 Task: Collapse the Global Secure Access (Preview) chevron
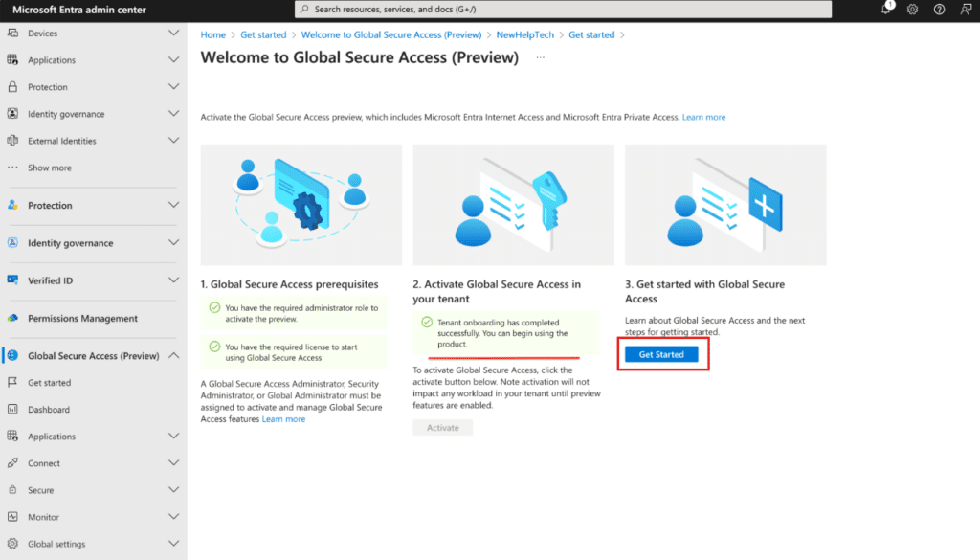click(174, 356)
